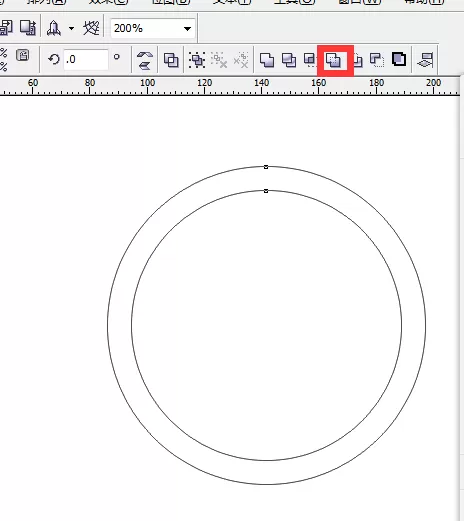
Task: Click the mirror horizontally button
Action: tap(145, 55)
